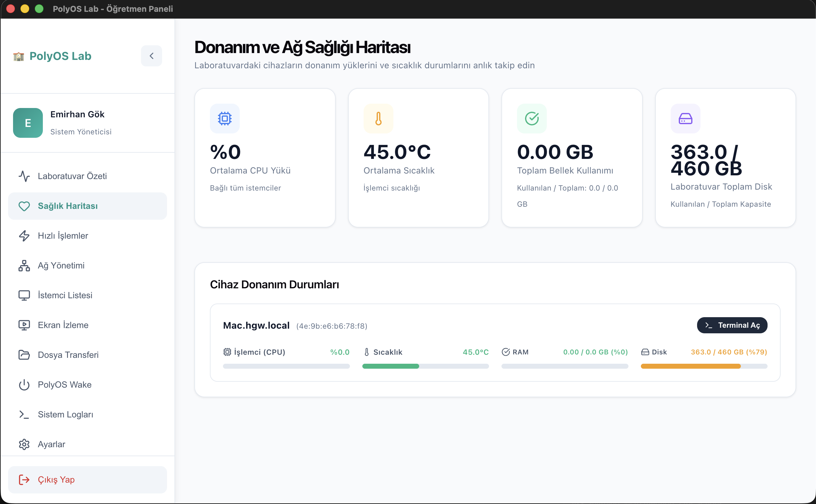816x504 pixels.
Task: Click the 0.00 / 0.0 GB (%0) RAM reading
Action: pos(596,352)
